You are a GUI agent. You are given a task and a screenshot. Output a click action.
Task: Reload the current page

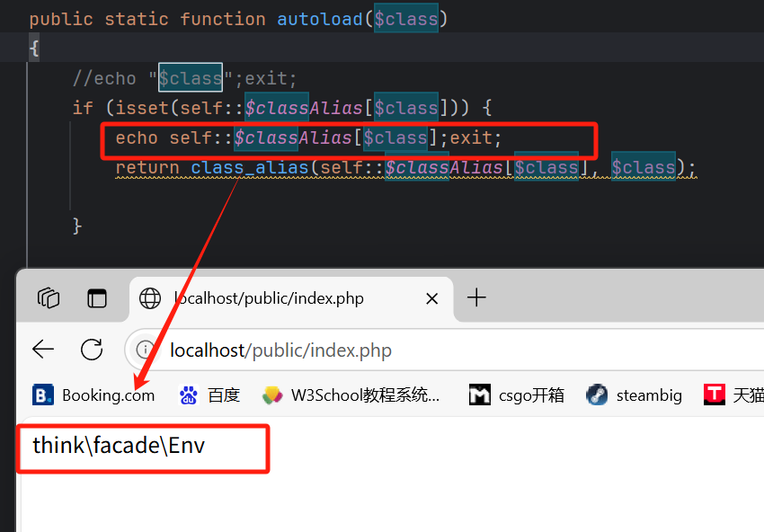coord(92,350)
